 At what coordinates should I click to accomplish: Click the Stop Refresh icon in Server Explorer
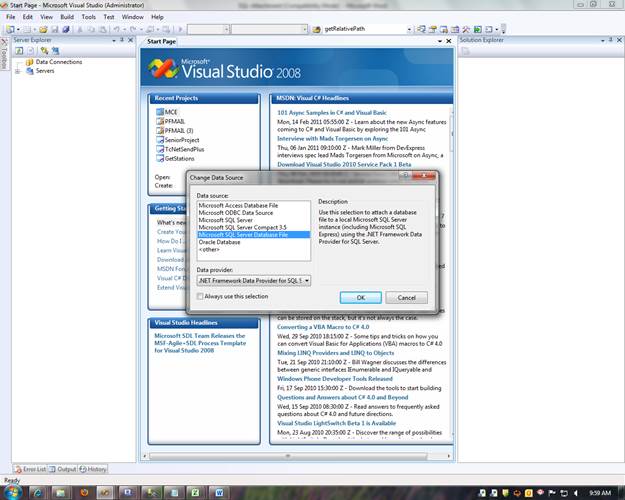pos(31,51)
